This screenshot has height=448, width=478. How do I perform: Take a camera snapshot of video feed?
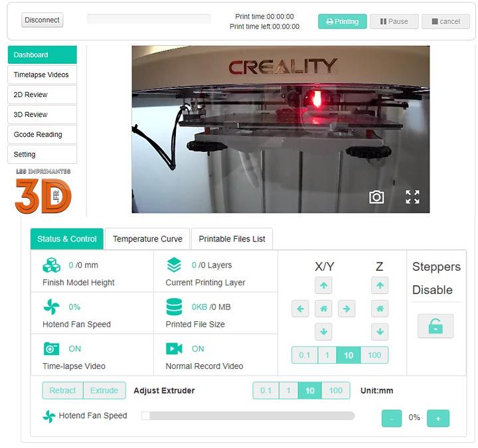coord(376,197)
